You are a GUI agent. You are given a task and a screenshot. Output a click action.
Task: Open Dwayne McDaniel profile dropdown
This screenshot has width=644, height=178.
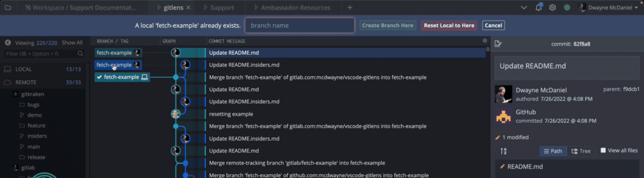click(609, 7)
